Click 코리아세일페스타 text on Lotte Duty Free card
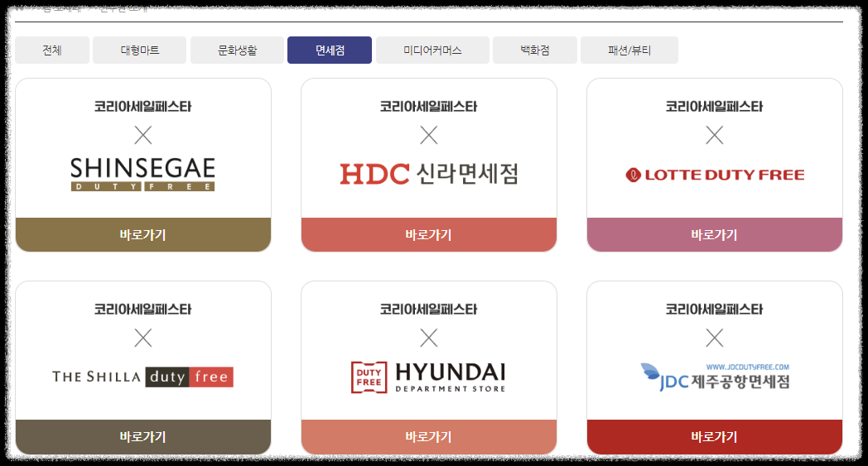 (x=714, y=106)
